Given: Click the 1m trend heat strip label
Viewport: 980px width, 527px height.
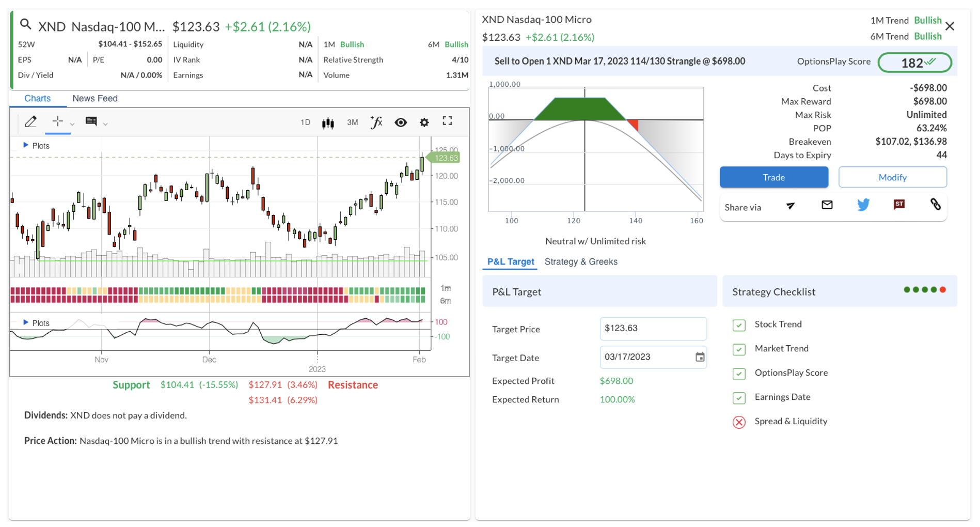Looking at the screenshot, I should coord(445,288).
